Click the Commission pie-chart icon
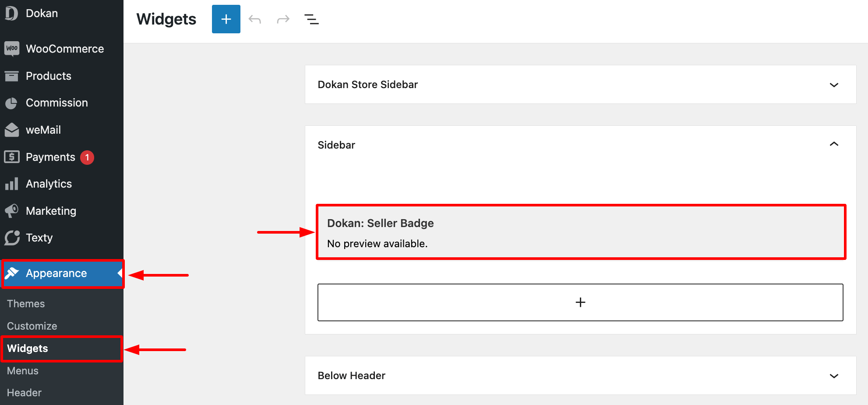This screenshot has height=405, width=868. coord(12,103)
